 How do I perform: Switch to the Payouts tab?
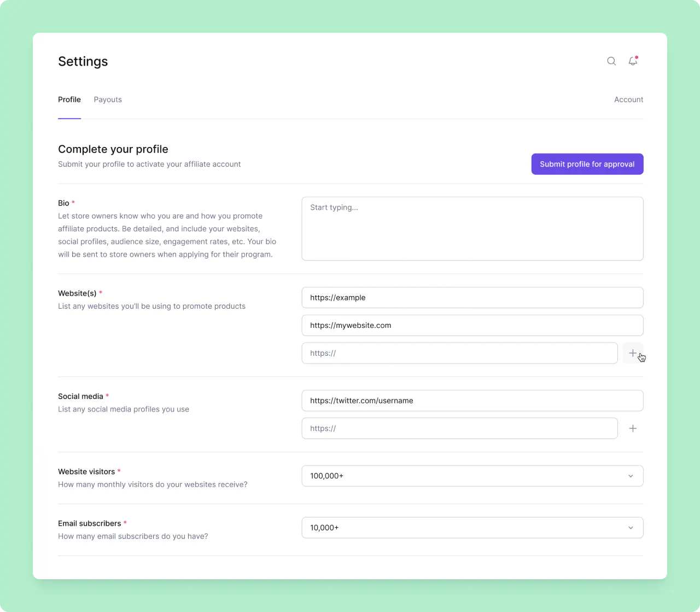tap(108, 99)
